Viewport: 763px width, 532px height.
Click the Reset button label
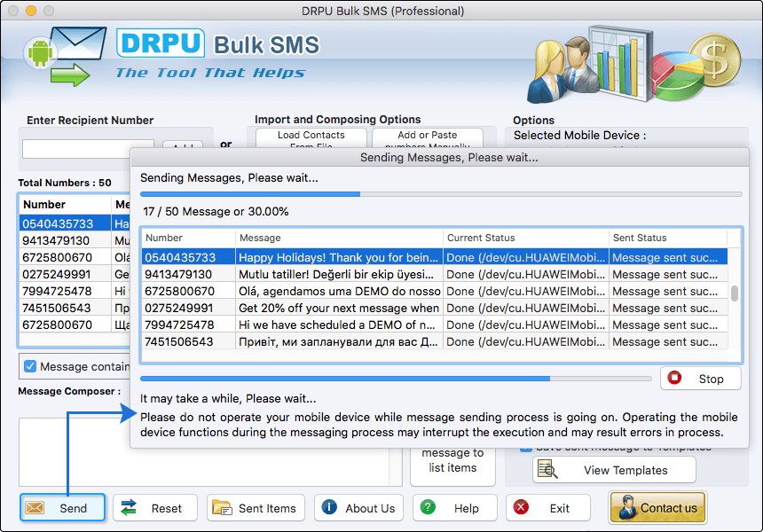point(167,508)
